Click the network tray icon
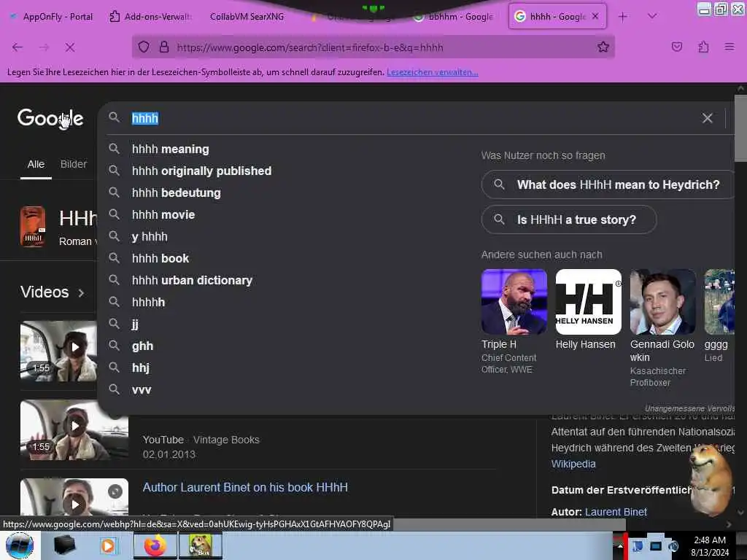This screenshot has height=560, width=747. (x=656, y=546)
